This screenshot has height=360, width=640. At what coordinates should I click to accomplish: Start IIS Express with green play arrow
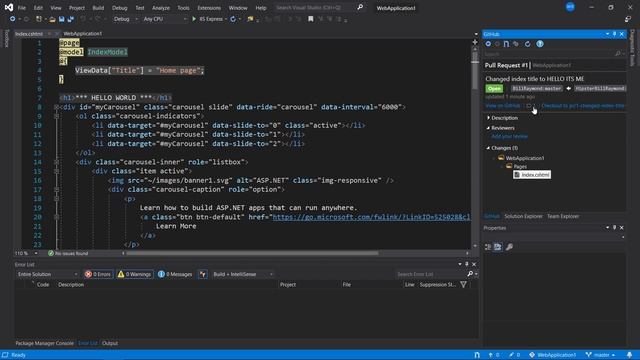pos(194,19)
